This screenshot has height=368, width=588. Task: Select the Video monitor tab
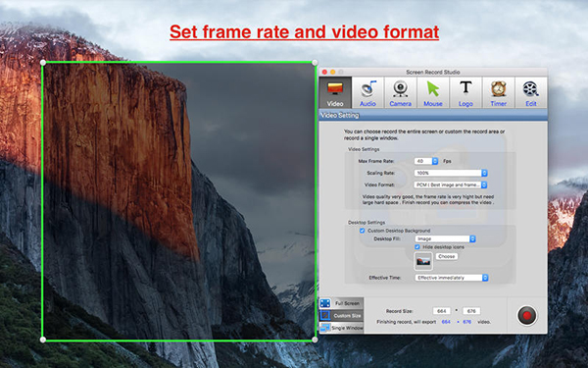pos(335,93)
